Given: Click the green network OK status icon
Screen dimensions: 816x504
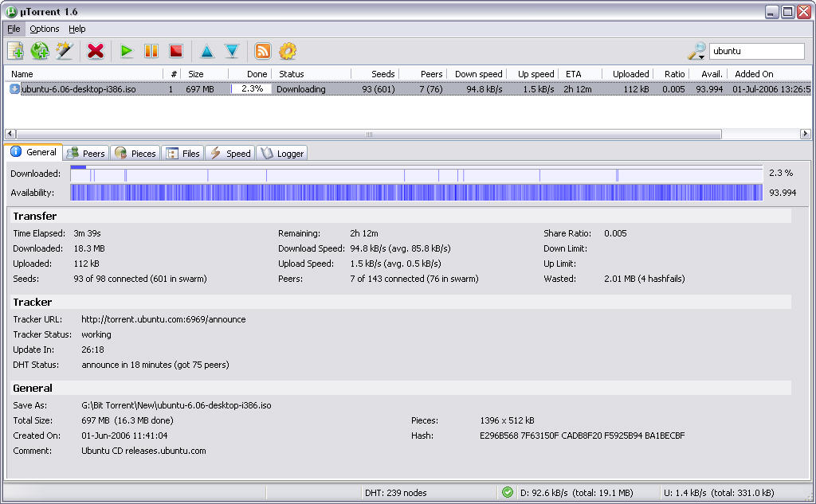Looking at the screenshot, I should [508, 492].
